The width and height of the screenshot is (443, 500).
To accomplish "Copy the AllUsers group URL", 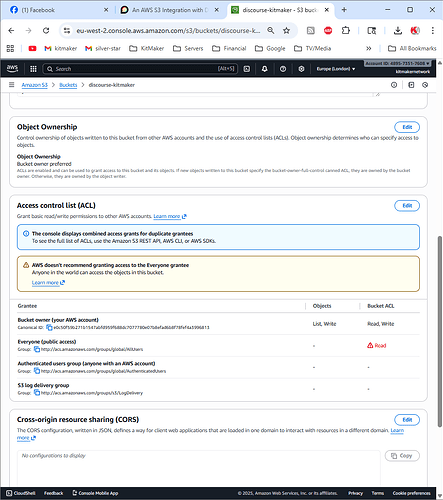I will 37,349.
